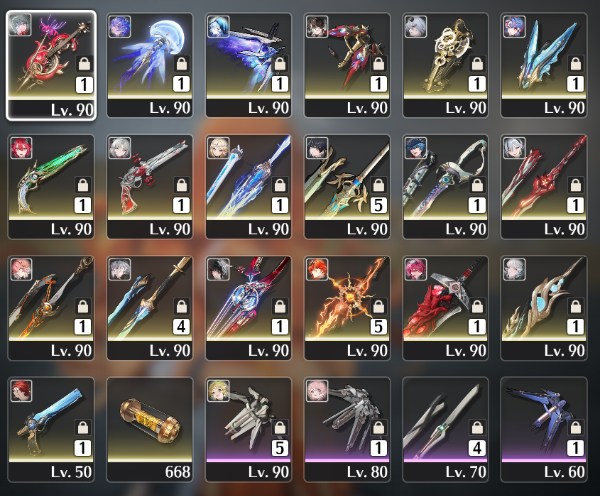This screenshot has height=496, width=600.
Task: Select the orange lightning sun weapon
Action: [x=347, y=308]
